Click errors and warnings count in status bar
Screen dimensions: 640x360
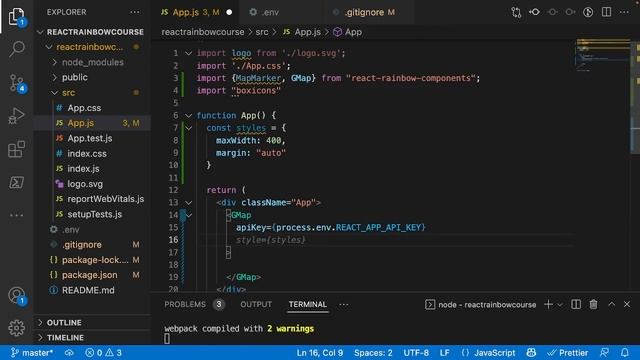[x=103, y=353]
